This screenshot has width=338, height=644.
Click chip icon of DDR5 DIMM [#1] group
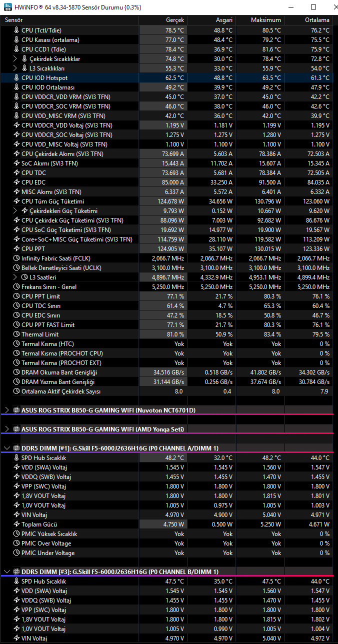16,448
